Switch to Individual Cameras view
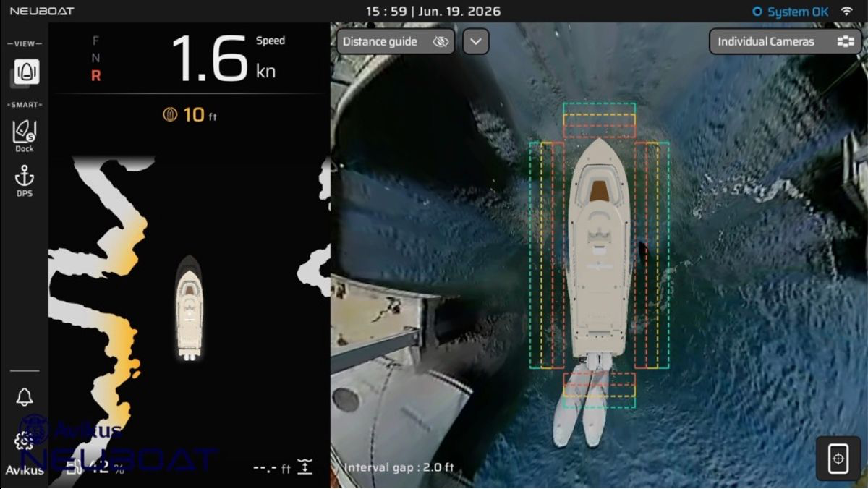The height and width of the screenshot is (489, 868). (x=786, y=41)
